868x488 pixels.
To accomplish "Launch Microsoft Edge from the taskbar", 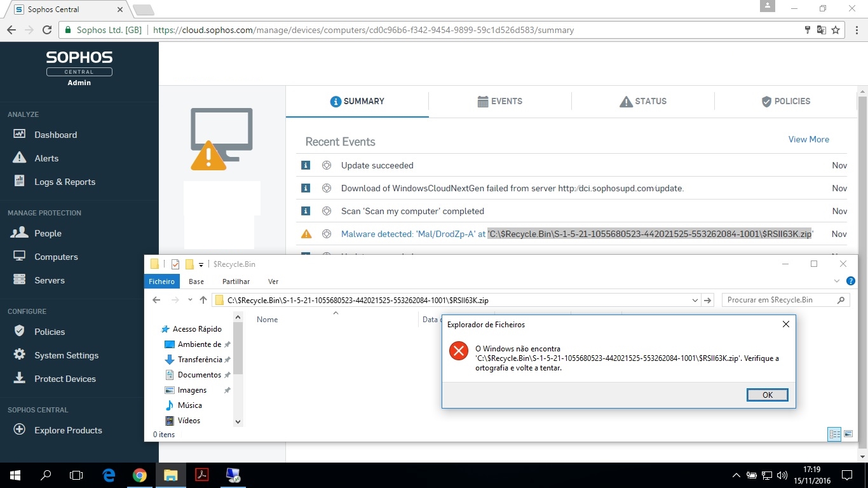I will pos(109,475).
